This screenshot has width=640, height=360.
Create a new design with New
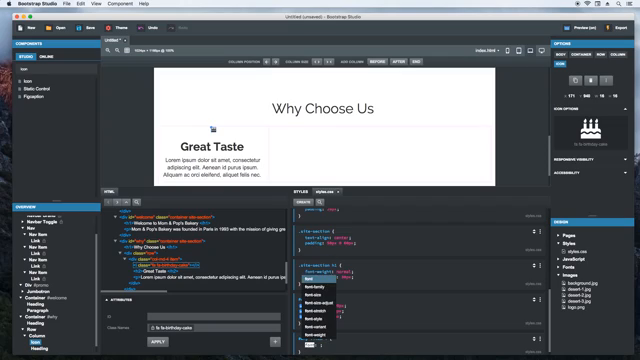[x=27, y=28]
